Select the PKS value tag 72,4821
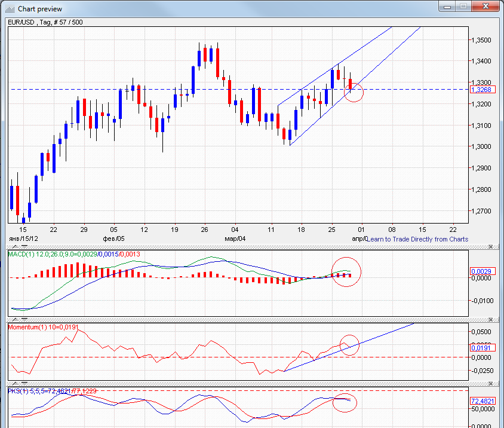The image size is (504, 428). click(483, 401)
